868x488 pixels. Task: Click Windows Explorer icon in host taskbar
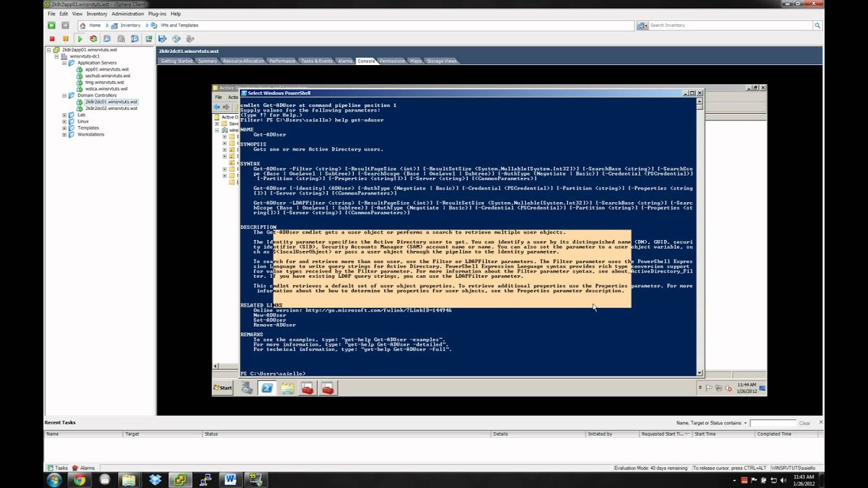pos(129,480)
